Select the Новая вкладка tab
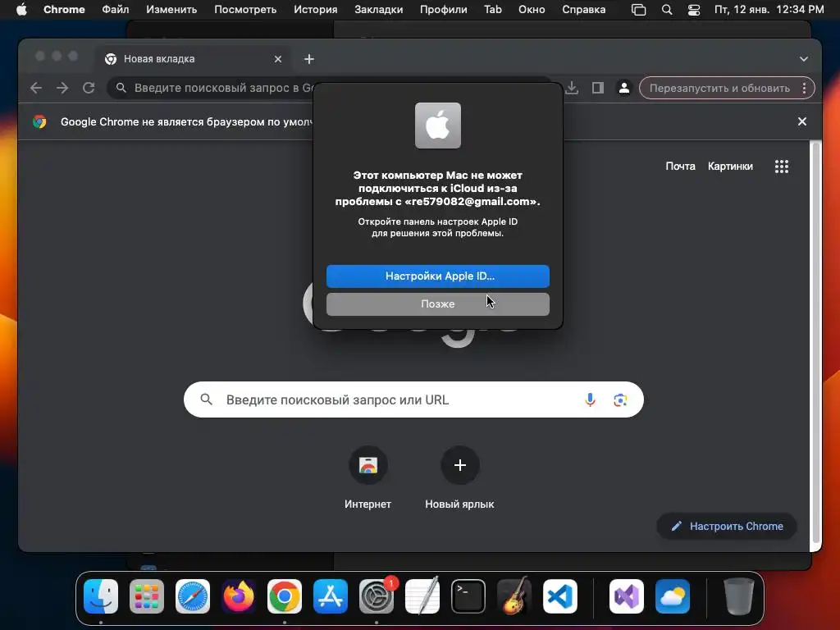 194,59
